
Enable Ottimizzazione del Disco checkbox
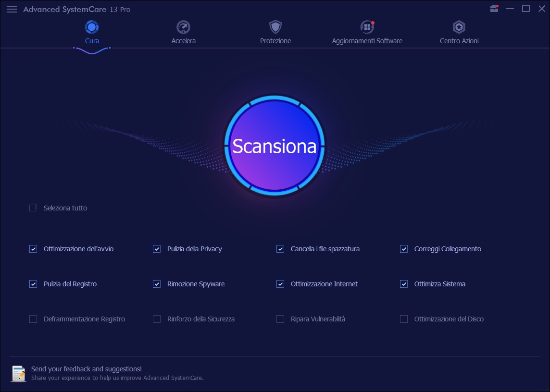coord(404,319)
